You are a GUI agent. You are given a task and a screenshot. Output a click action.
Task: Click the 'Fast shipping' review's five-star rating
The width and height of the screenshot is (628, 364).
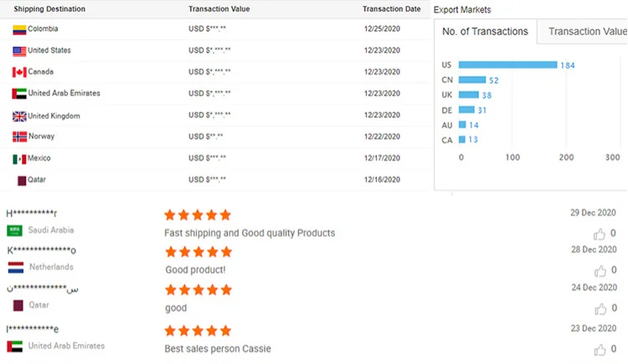[x=197, y=215]
